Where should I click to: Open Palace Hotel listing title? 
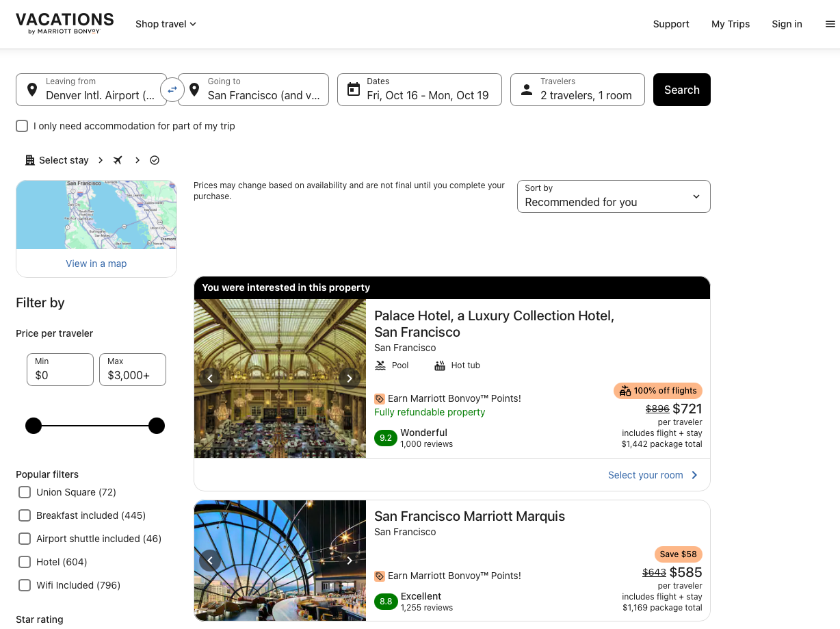pos(494,324)
